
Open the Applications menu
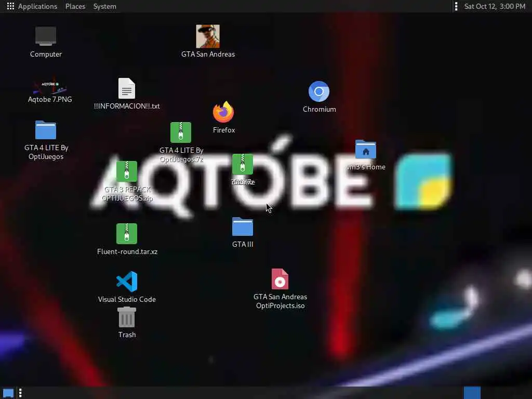pyautogui.click(x=37, y=6)
